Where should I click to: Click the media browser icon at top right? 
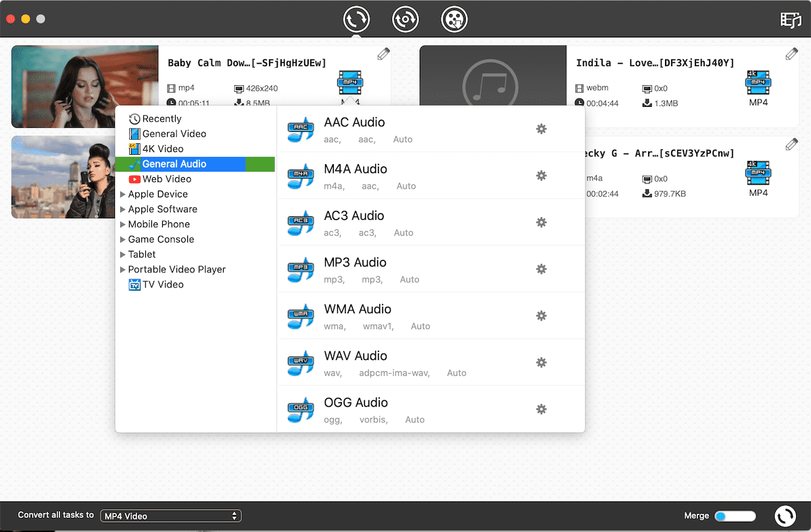tap(790, 20)
